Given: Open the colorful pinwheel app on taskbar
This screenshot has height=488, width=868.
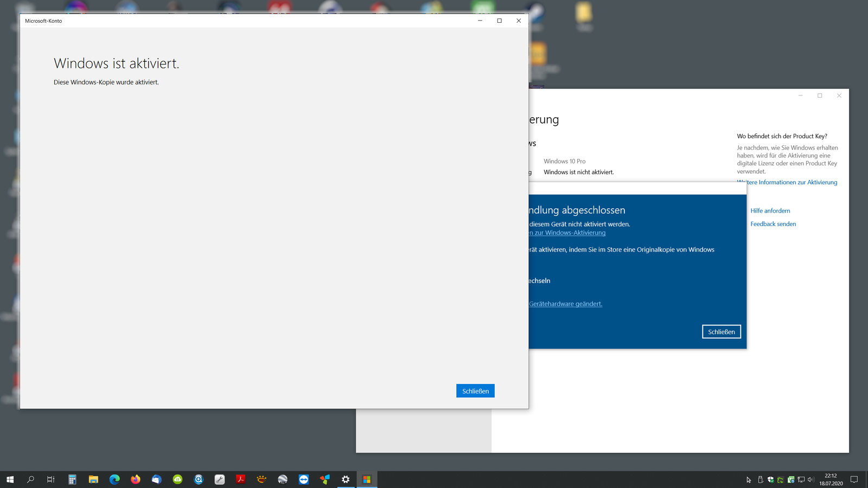Looking at the screenshot, I should [x=324, y=479].
